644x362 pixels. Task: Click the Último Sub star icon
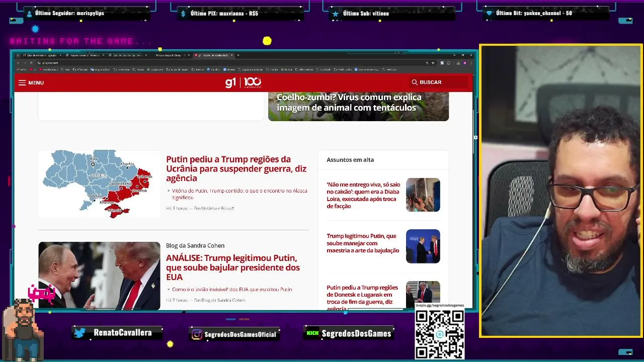[335, 14]
